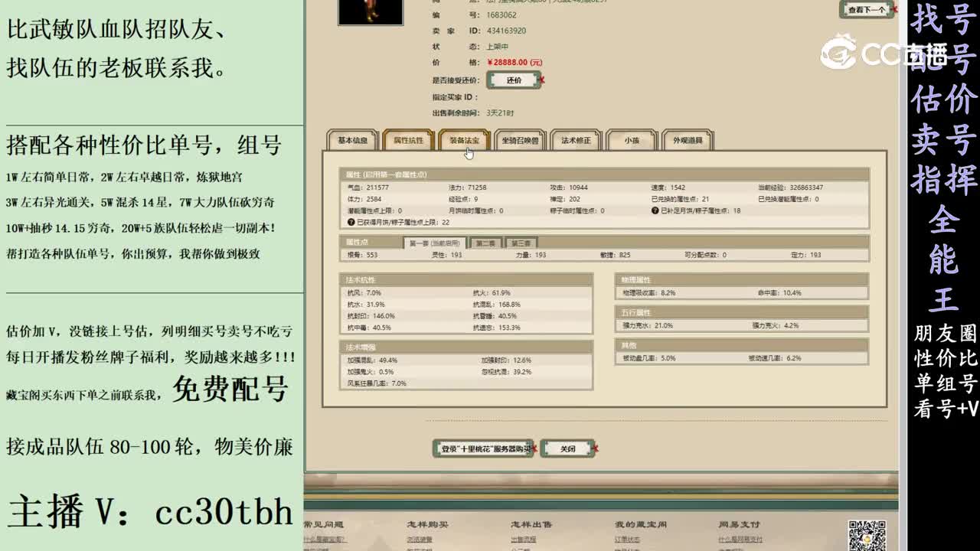Screen dimensions: 980x551
Task: Select 第三套 attribute points set
Action: point(521,243)
